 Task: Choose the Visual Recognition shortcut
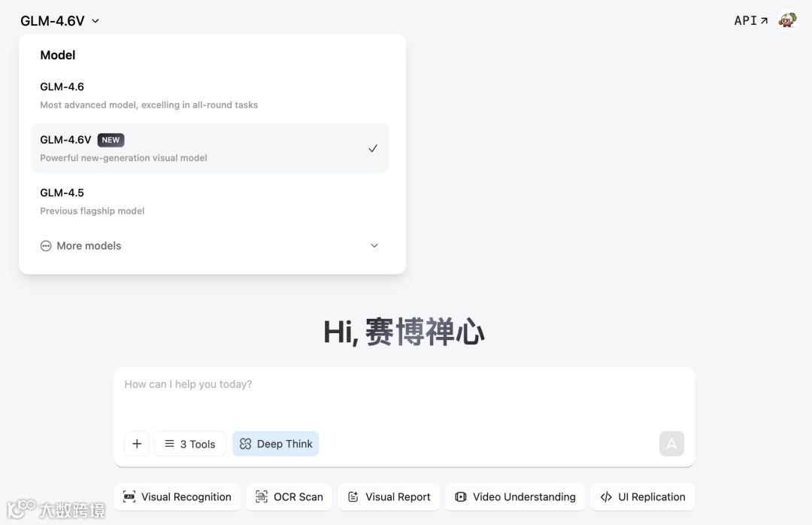tap(177, 497)
